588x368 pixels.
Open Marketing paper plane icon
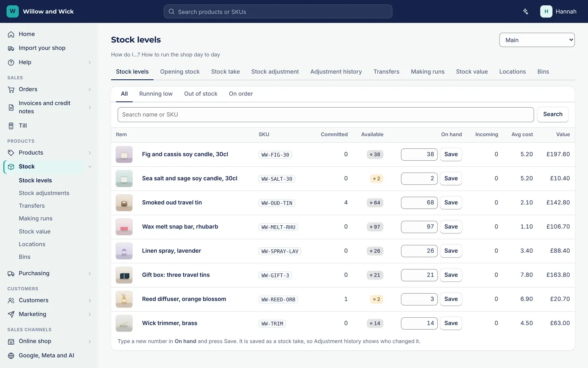[x=11, y=314]
